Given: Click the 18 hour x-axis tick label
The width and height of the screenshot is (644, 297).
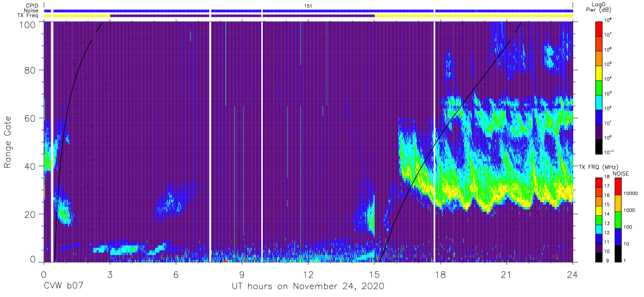Looking at the screenshot, I should 440,273.
